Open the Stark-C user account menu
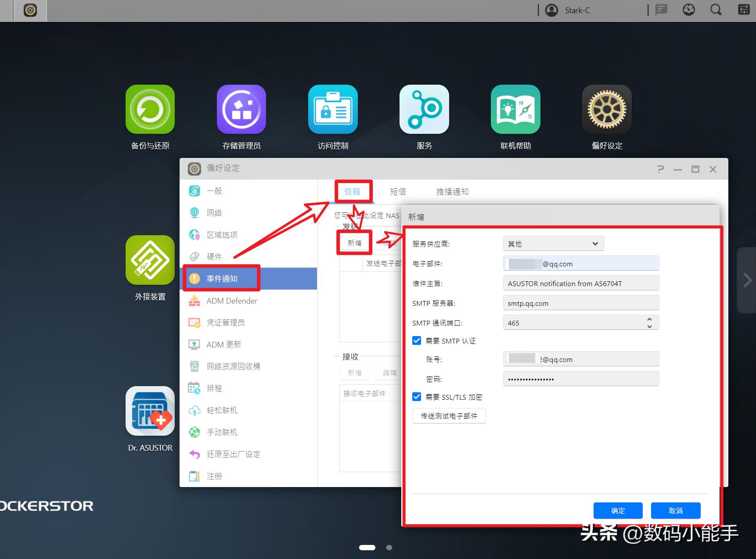 tap(568, 10)
